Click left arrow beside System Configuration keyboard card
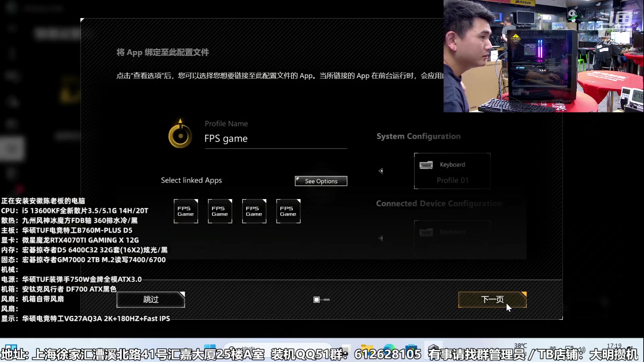644x362 pixels. pos(381,171)
